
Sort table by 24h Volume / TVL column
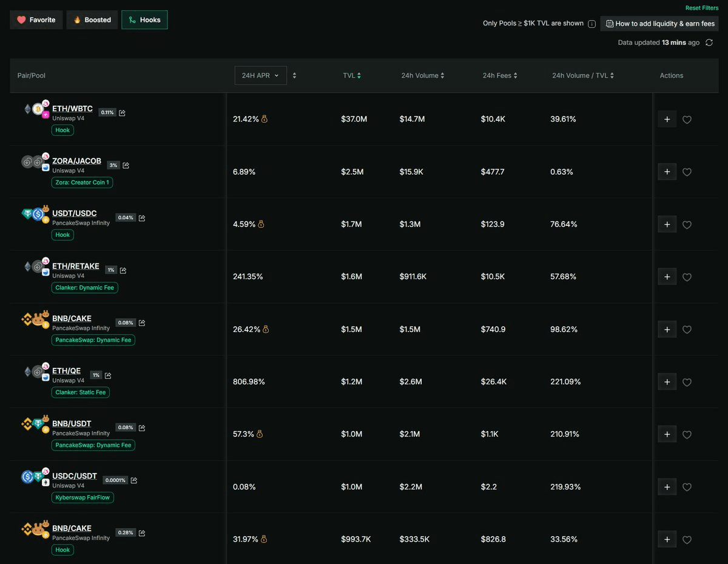[583, 75]
